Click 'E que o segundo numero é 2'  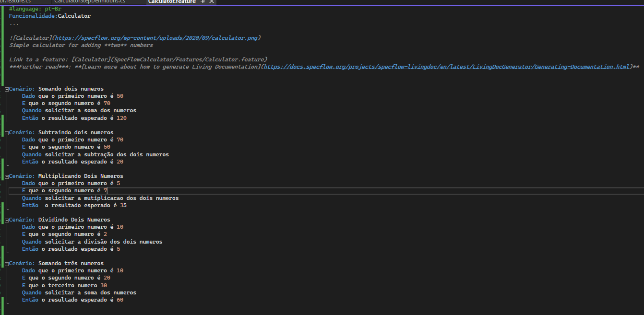click(x=65, y=234)
